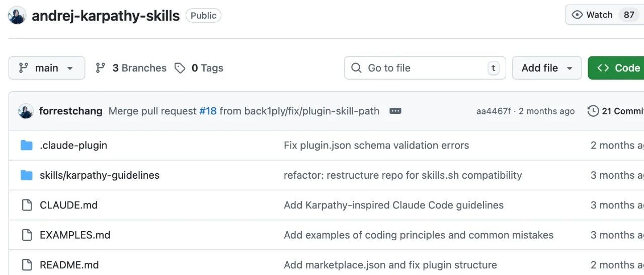View the 0 Tags page
The width and height of the screenshot is (644, 275).
pos(199,68)
